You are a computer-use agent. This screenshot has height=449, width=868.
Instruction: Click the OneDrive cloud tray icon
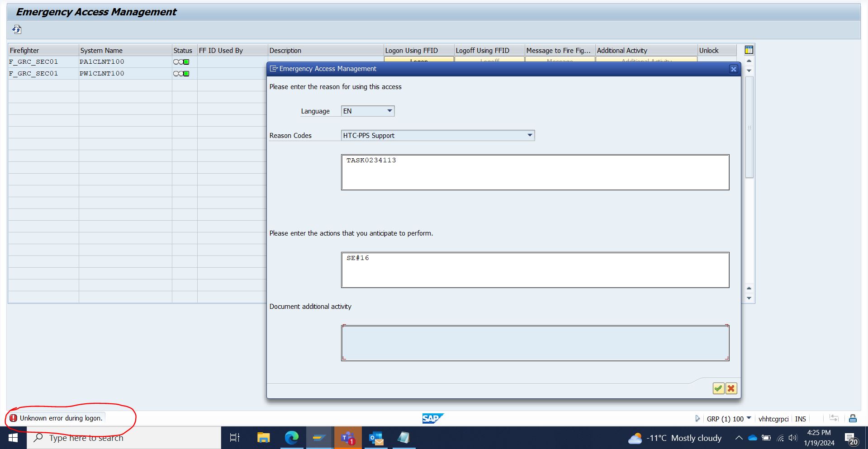753,438
